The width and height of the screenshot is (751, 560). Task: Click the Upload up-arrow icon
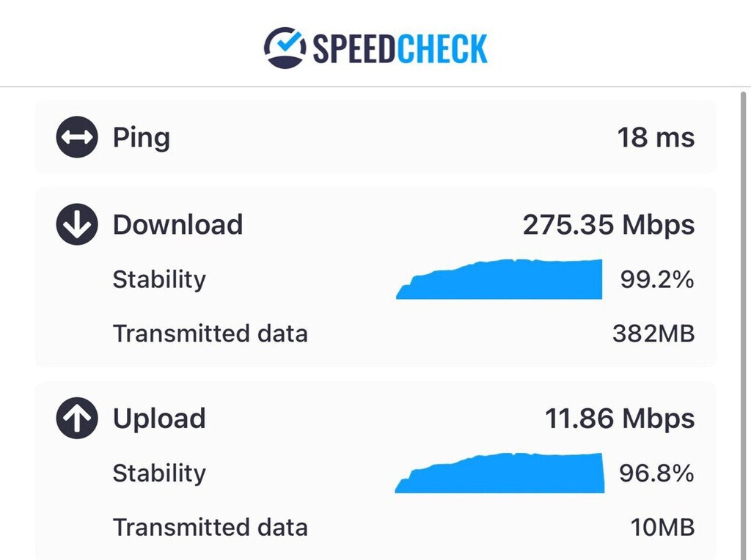coord(76,419)
